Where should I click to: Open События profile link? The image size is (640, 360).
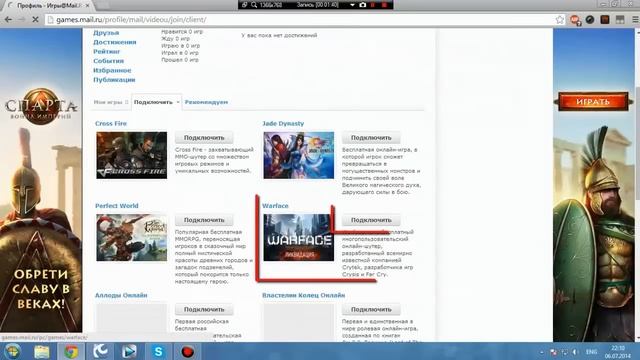point(108,61)
